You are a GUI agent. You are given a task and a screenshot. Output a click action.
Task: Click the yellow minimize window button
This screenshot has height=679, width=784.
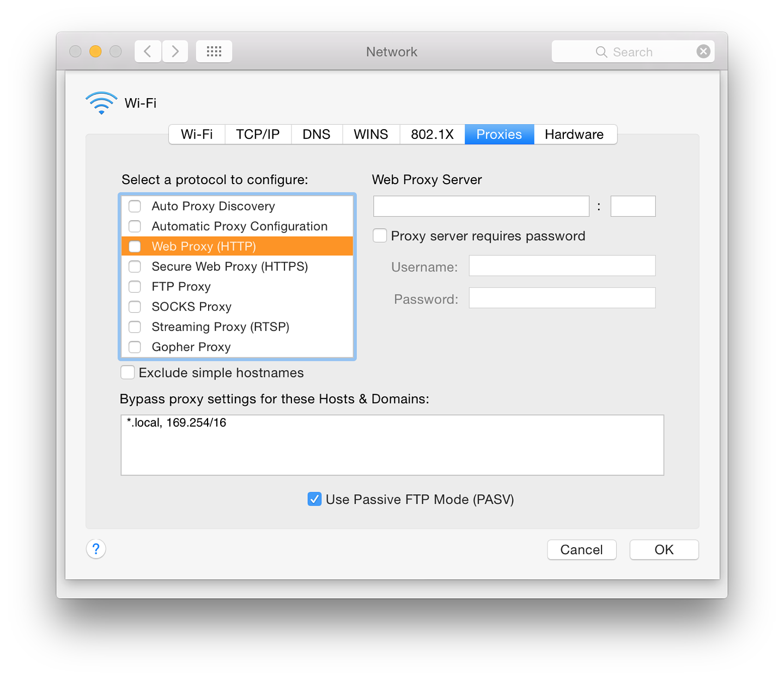click(95, 51)
